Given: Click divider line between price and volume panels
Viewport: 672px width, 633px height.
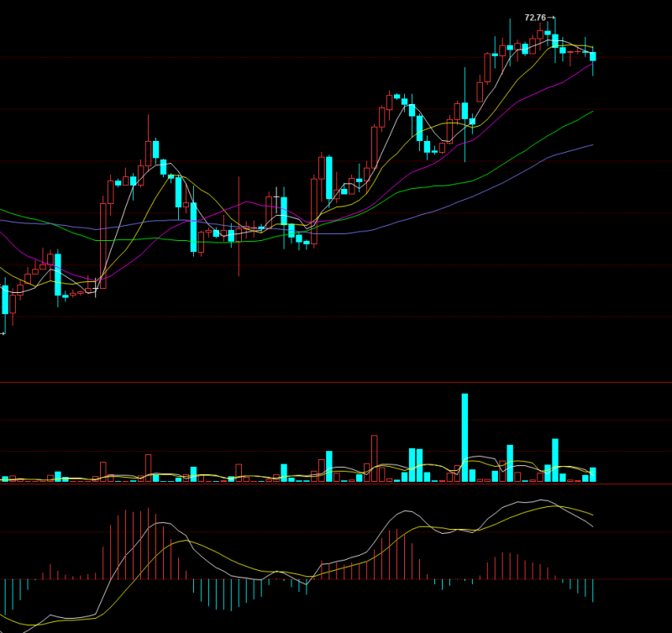Looking at the screenshot, I should tap(336, 382).
